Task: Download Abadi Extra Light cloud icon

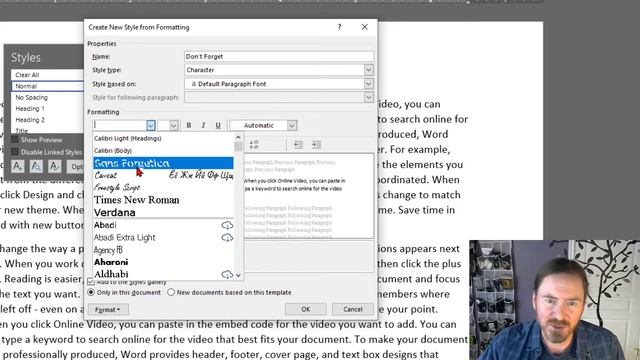Action: point(227,237)
